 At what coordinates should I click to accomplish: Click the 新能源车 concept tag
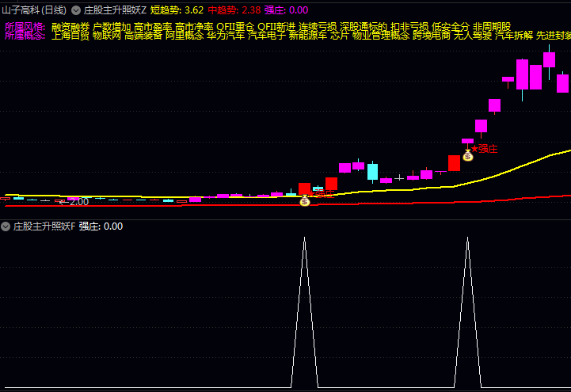coord(308,36)
